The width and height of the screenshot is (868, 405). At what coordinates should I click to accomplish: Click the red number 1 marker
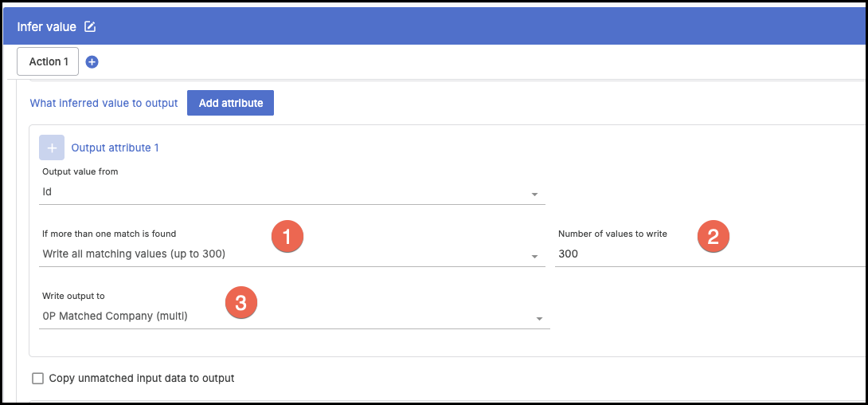pyautogui.click(x=287, y=236)
